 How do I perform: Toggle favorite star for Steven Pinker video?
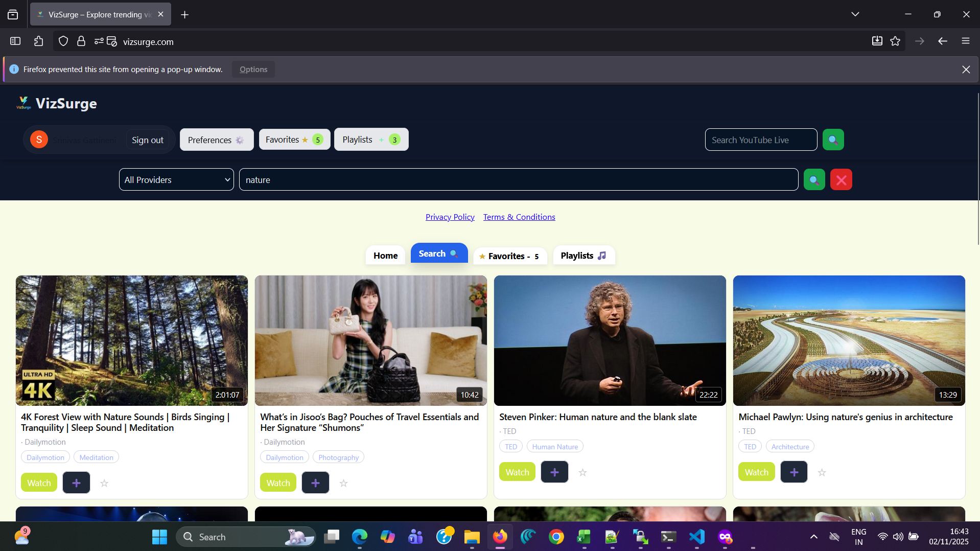pyautogui.click(x=582, y=472)
